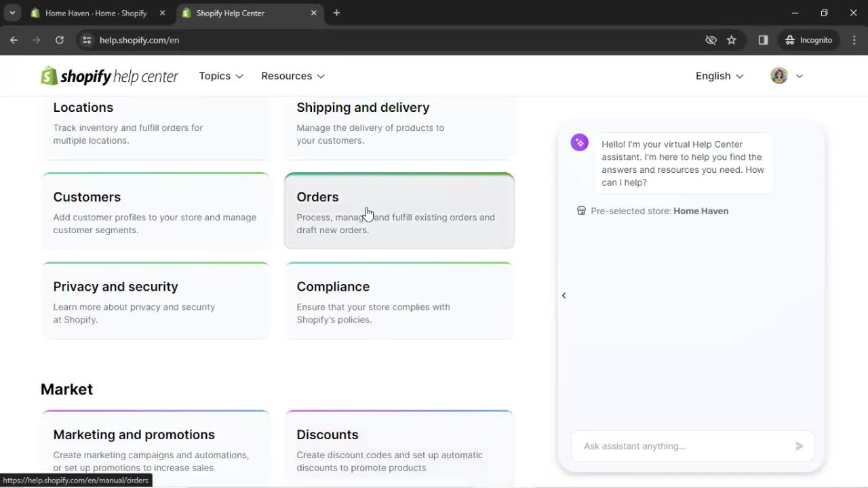The height and width of the screenshot is (488, 868).
Task: Open the Discounts help card
Action: (x=399, y=448)
